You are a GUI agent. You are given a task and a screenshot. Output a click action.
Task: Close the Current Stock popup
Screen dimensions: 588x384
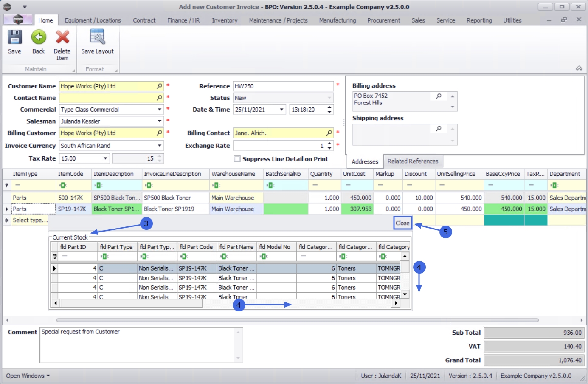(402, 223)
